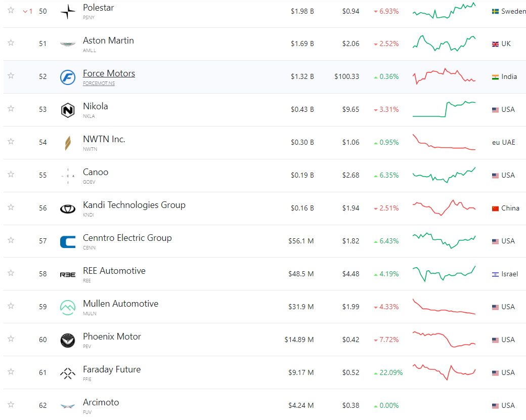This screenshot has height=420, width=526.
Task: Click the Kandi Technologies logo
Action: [68, 209]
